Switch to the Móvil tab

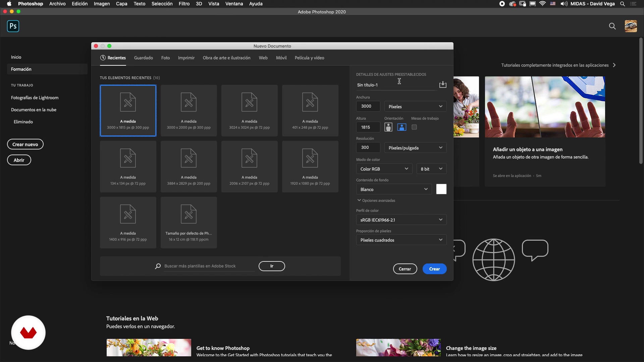tap(281, 58)
